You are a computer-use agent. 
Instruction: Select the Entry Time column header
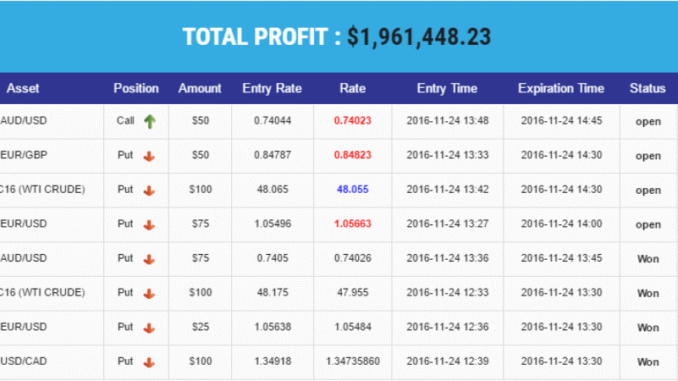447,89
